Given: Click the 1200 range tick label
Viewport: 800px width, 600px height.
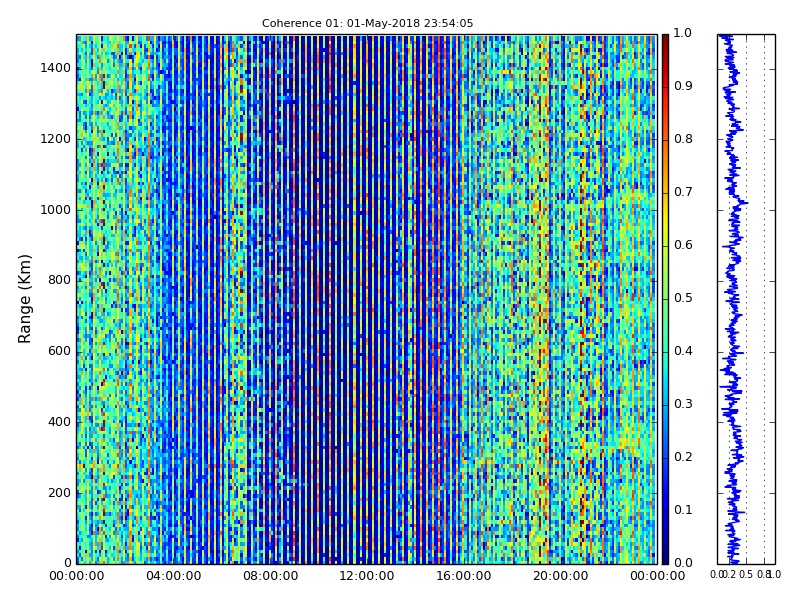Looking at the screenshot, I should click(x=55, y=139).
